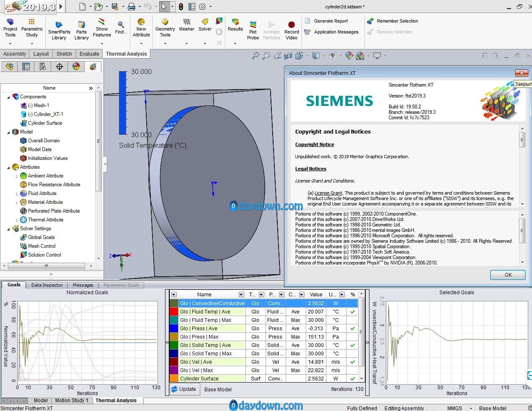Switch to the Evaluate ribbon tab
Screen dimensions: 532x411
(89, 54)
